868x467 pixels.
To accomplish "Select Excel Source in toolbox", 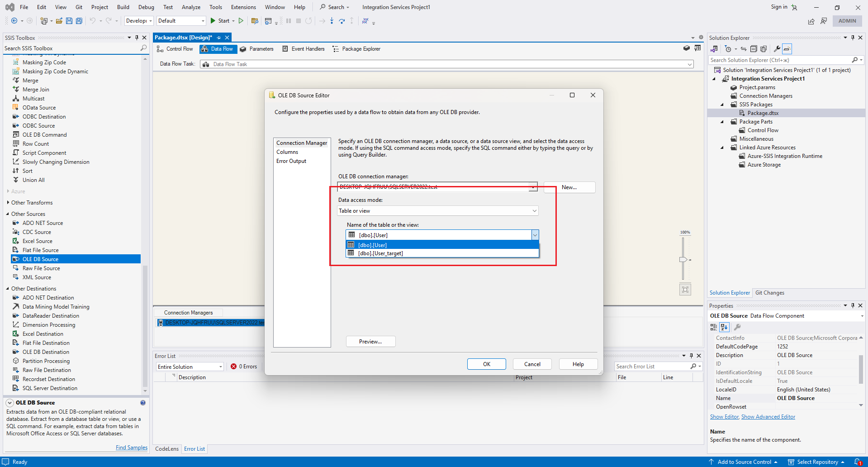I will point(37,241).
